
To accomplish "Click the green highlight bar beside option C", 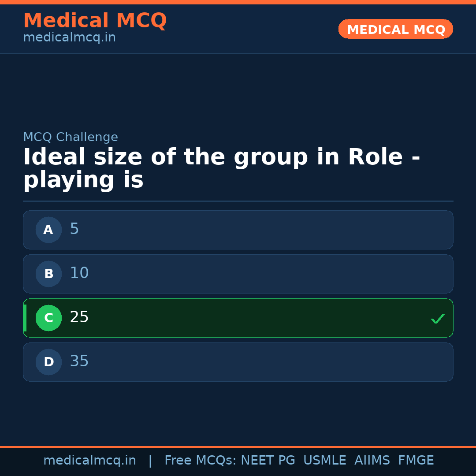I will [25, 318].
